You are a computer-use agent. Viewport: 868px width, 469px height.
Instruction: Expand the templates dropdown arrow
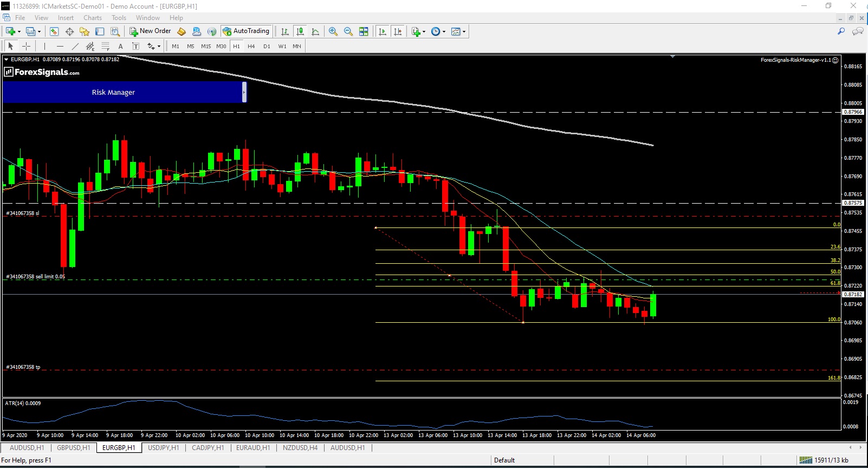pyautogui.click(x=464, y=31)
